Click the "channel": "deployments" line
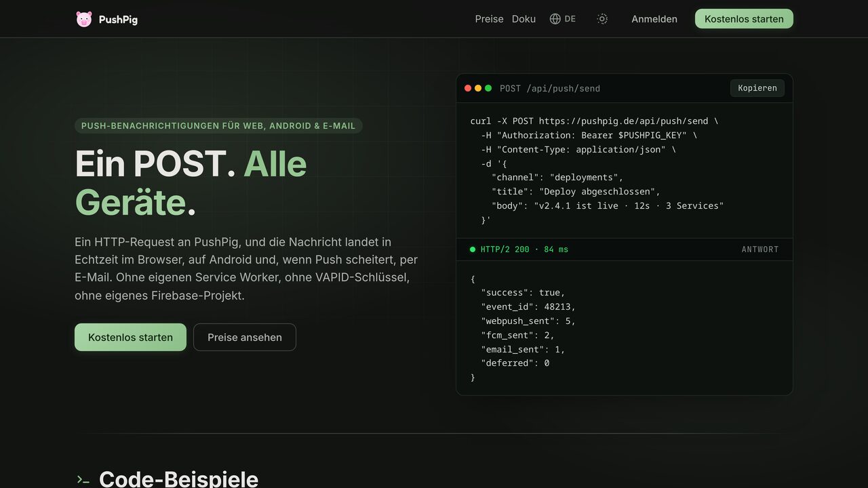Viewport: 868px width, 488px height. pyautogui.click(x=557, y=177)
